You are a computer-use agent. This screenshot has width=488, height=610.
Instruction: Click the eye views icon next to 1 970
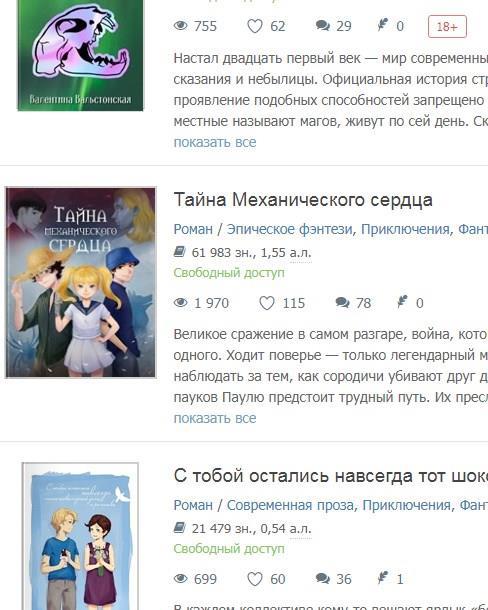(181, 303)
